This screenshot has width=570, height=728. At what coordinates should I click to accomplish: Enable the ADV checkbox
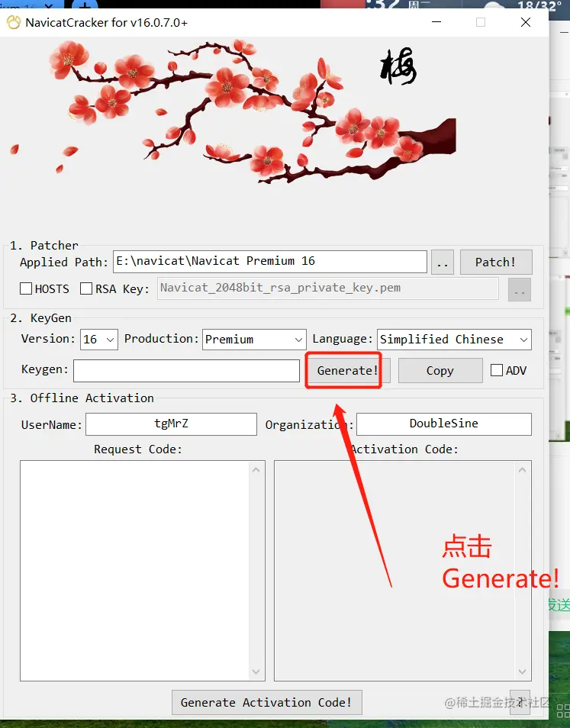click(497, 370)
